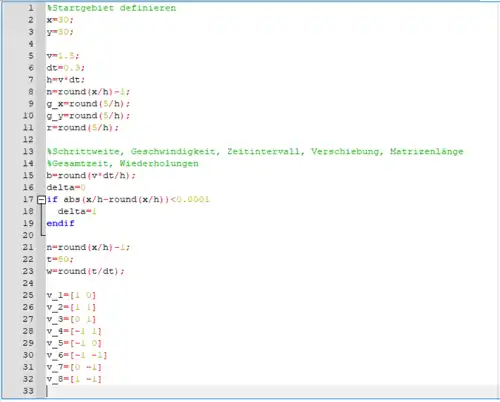500x402 pixels.
Task: Click the 'delta=0' assignment
Action: point(66,188)
